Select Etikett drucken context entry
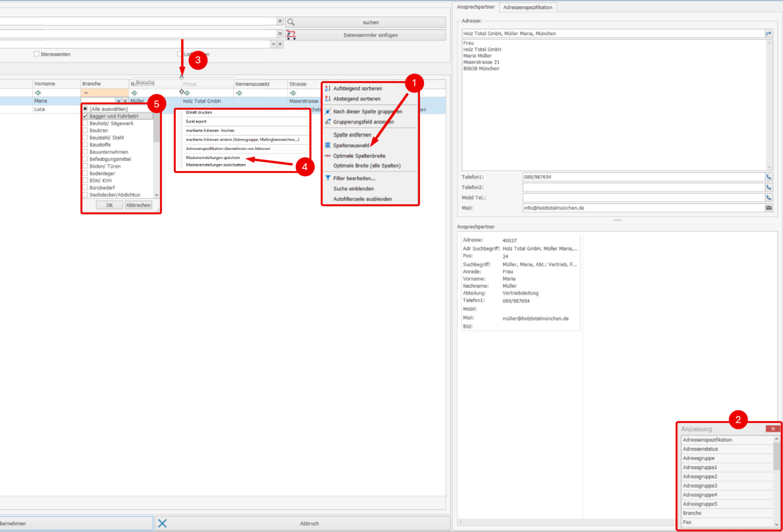The image size is (783, 532). pyautogui.click(x=199, y=112)
